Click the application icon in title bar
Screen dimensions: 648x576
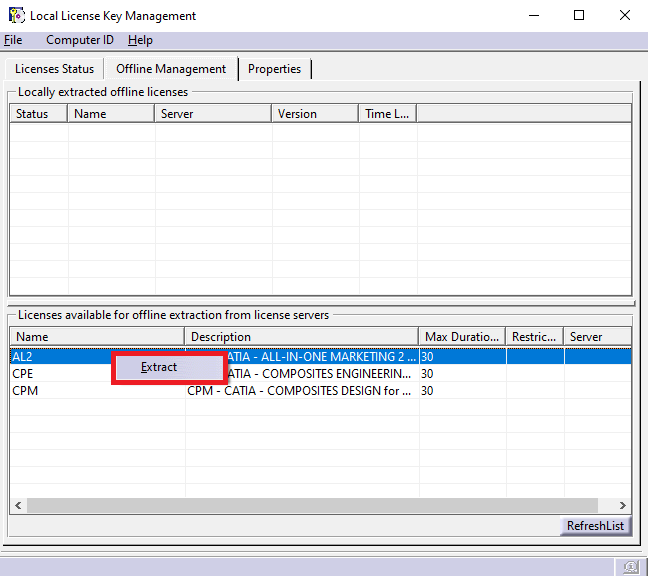pyautogui.click(x=17, y=16)
